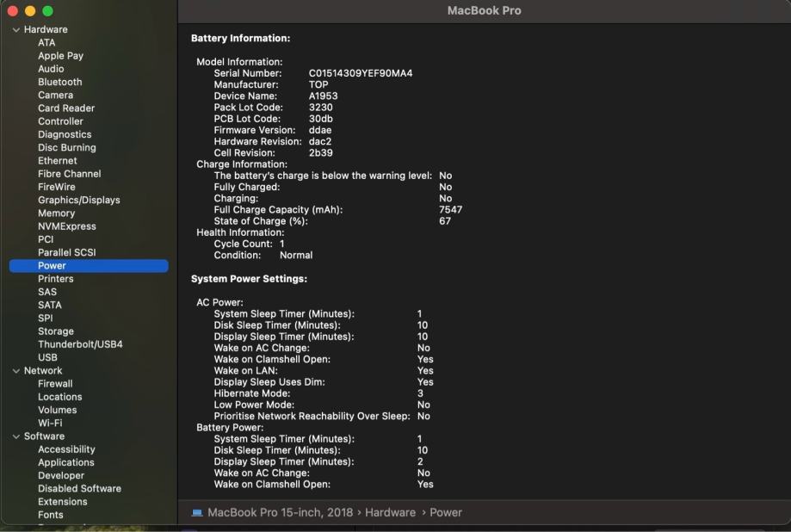Select the Network category label
Image resolution: width=791 pixels, height=532 pixels.
point(43,371)
